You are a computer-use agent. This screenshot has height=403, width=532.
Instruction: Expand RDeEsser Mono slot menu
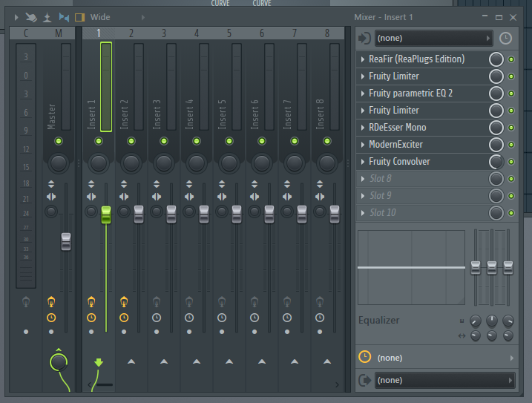[x=363, y=128]
